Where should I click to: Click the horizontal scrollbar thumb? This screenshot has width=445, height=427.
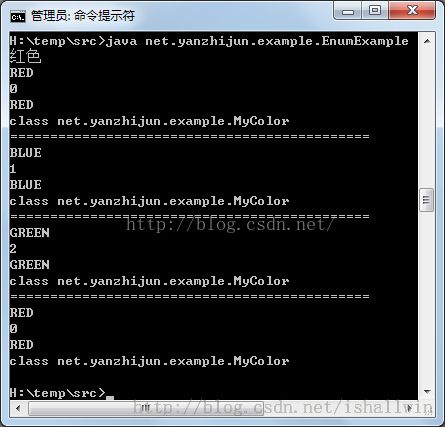point(146,408)
